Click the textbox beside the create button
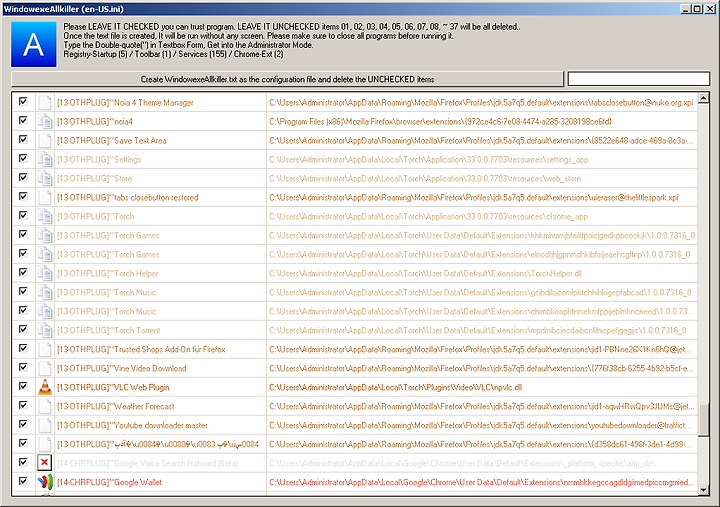The height and width of the screenshot is (507, 720). 639,79
